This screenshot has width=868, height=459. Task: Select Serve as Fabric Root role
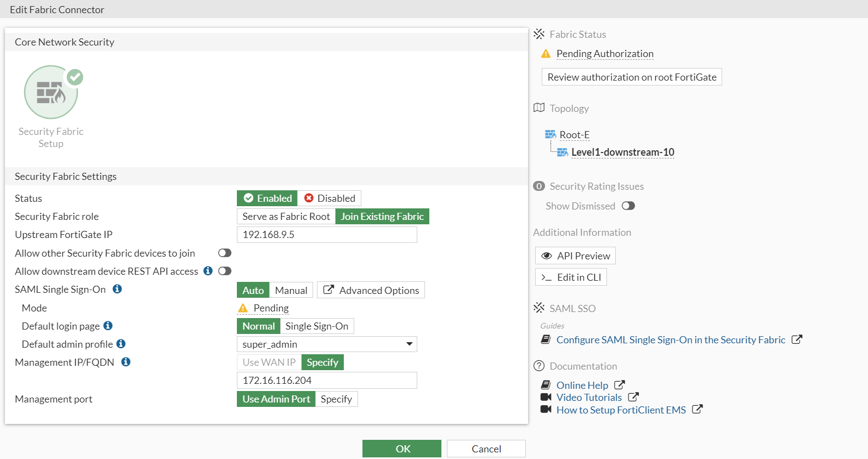click(286, 217)
